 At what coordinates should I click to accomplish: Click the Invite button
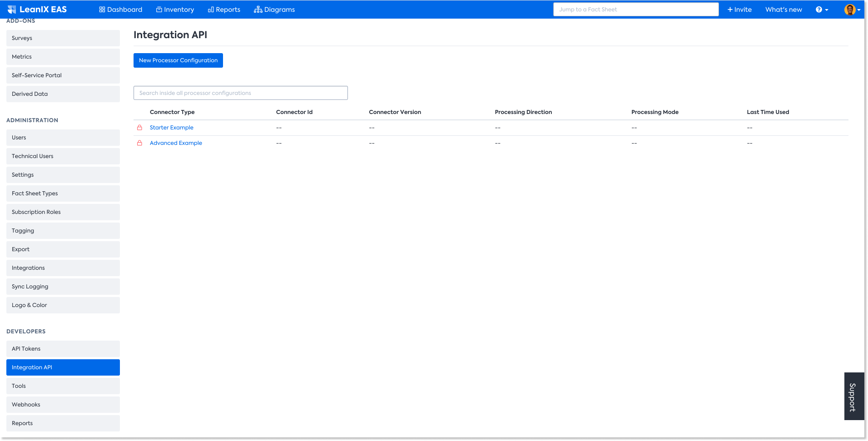coord(739,10)
